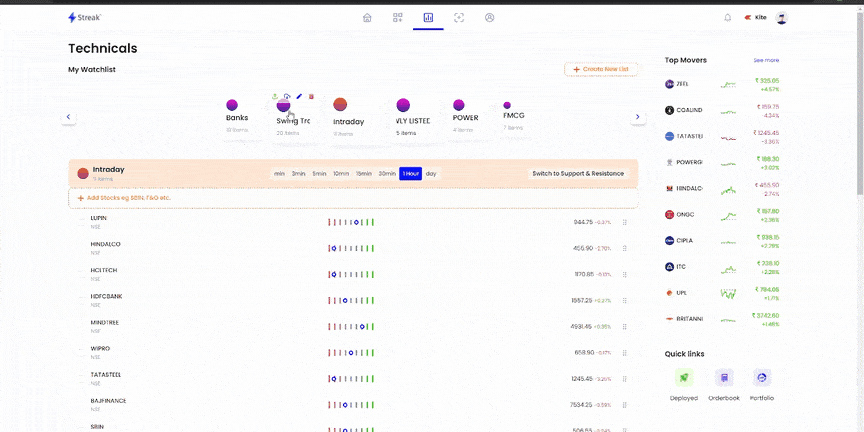Screen dimensions: 864x432
Task: Click WIPRO technical indicator bar
Action: 351,353
